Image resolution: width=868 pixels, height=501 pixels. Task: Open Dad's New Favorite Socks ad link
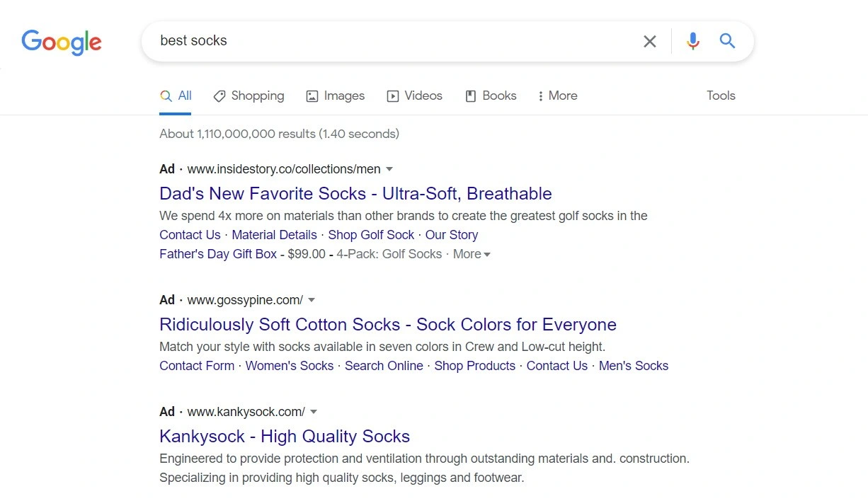pos(355,193)
